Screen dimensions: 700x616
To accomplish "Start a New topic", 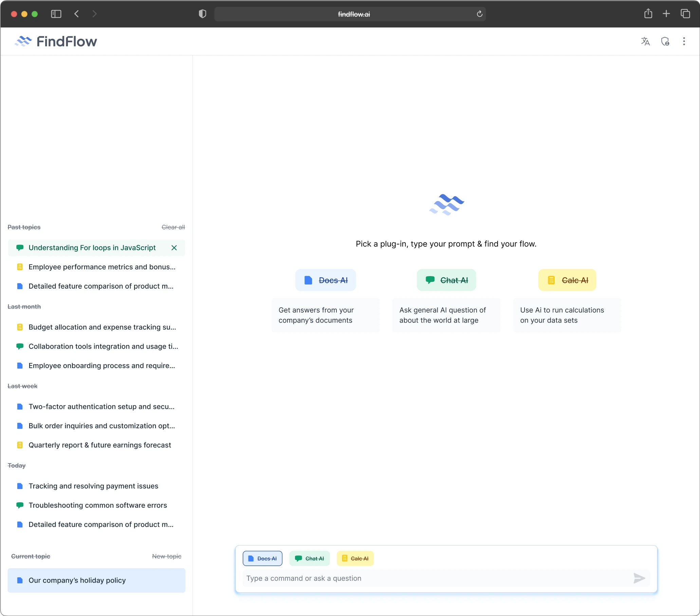I will click(x=167, y=556).
